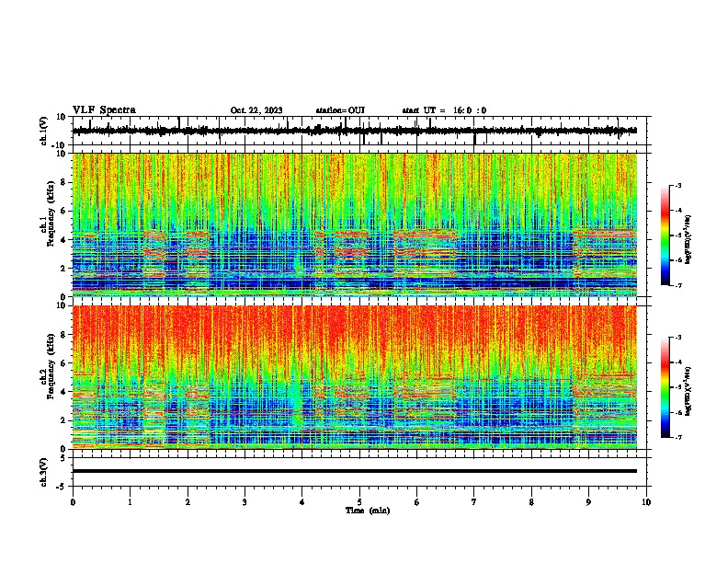728x563 pixels.
Task: Click the log(PSD) label beside the ch.2 color scale
Action: [x=688, y=391]
